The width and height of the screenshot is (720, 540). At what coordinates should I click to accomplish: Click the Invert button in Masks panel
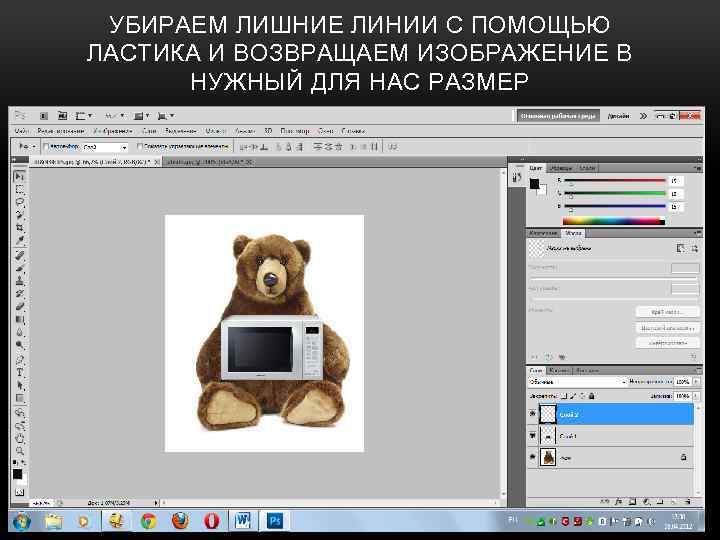pyautogui.click(x=668, y=343)
